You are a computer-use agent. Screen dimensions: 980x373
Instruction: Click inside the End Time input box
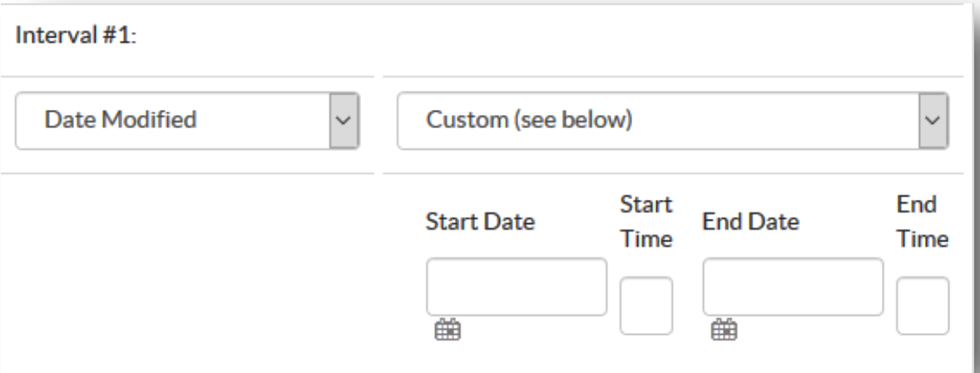[923, 306]
